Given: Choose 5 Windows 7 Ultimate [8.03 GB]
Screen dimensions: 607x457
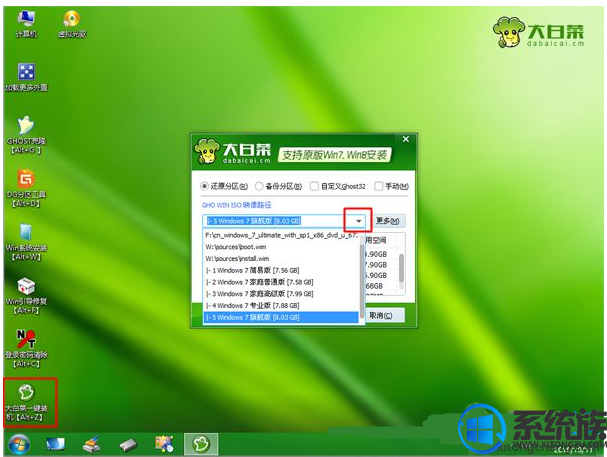Looking at the screenshot, I should coord(281,317).
